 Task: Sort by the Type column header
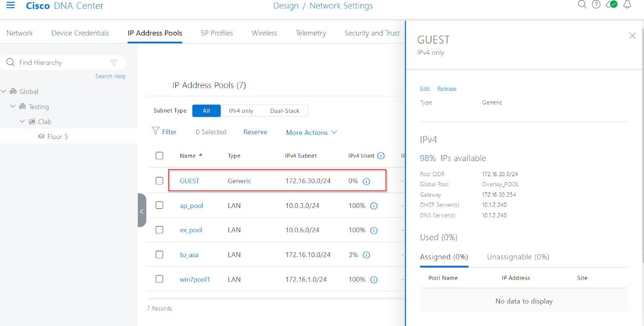[x=234, y=156]
